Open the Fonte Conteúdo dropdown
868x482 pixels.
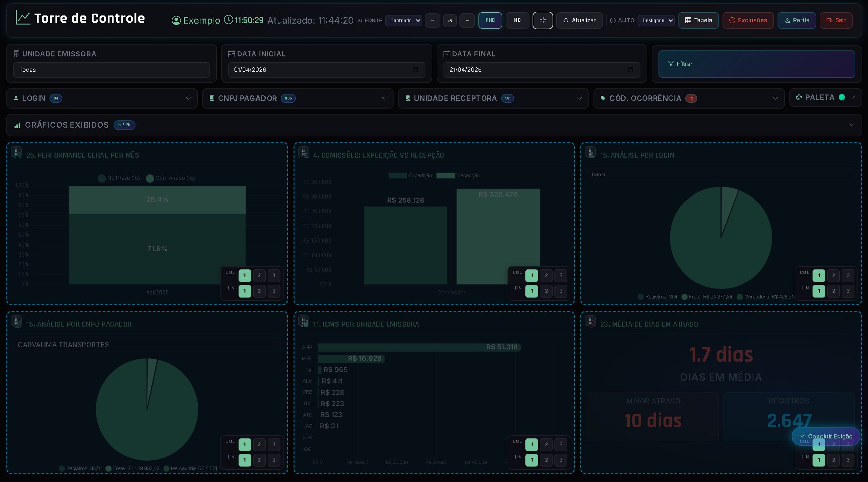click(404, 20)
